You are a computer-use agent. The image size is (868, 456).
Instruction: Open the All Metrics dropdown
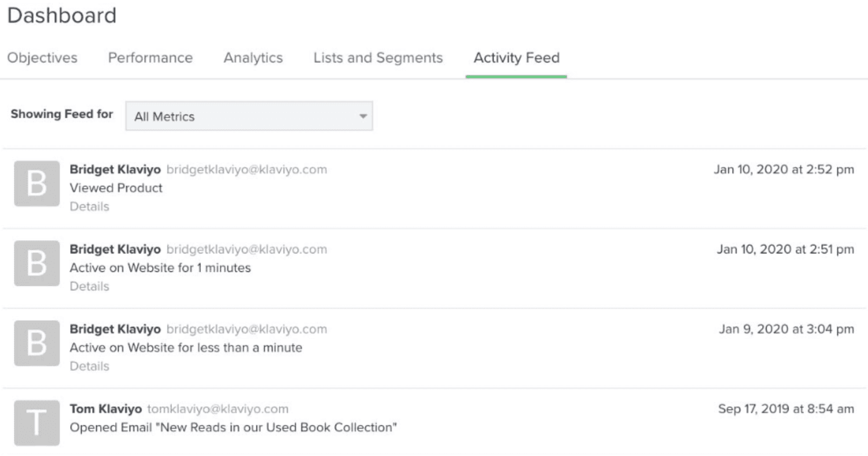(249, 116)
